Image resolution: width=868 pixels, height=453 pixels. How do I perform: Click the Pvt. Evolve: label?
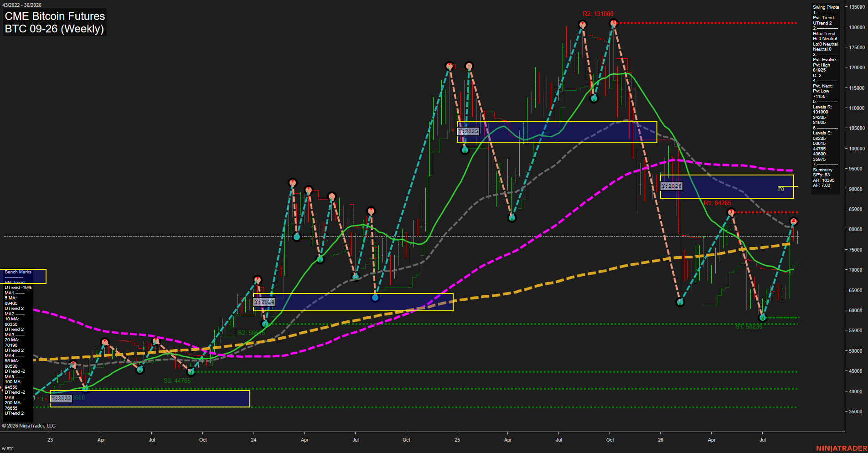825,60
